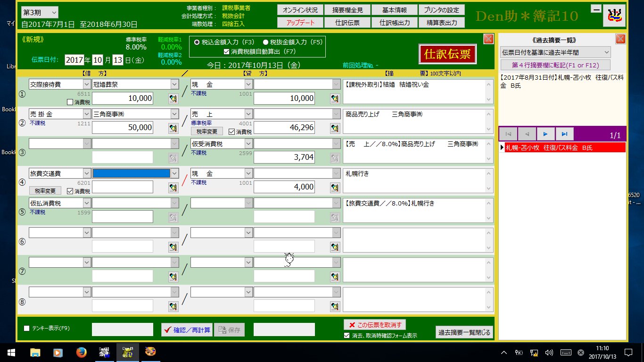Expand the 交際接待費 debit account dropdown
The image size is (644, 362).
86,84
